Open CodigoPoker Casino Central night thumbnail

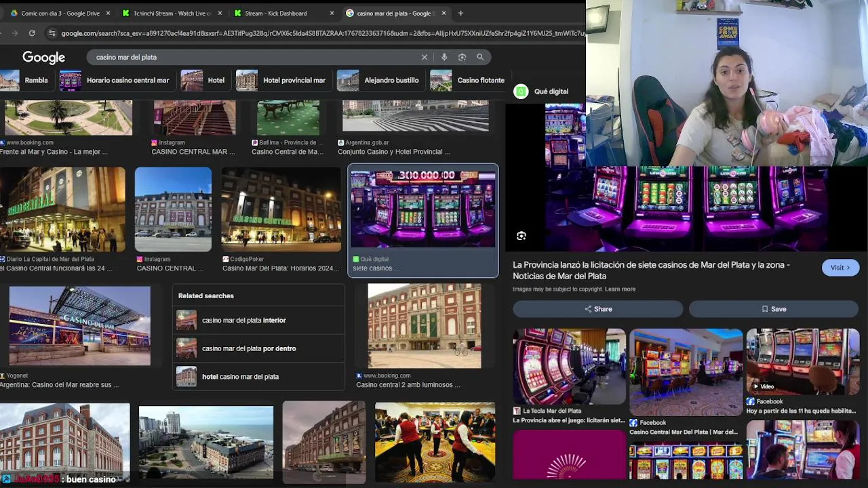(281, 209)
